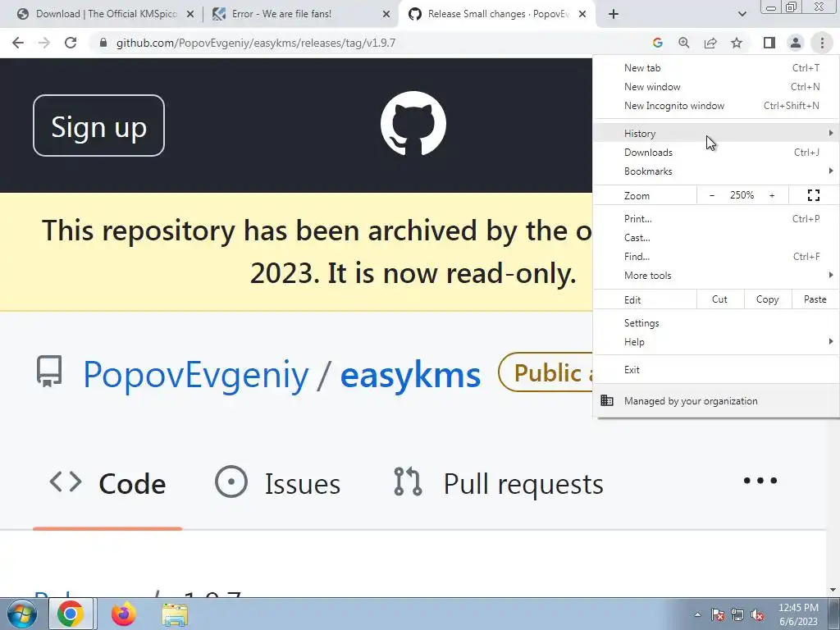This screenshot has height=630, width=840.
Task: Click the Google icon in the address bar
Action: (658, 43)
